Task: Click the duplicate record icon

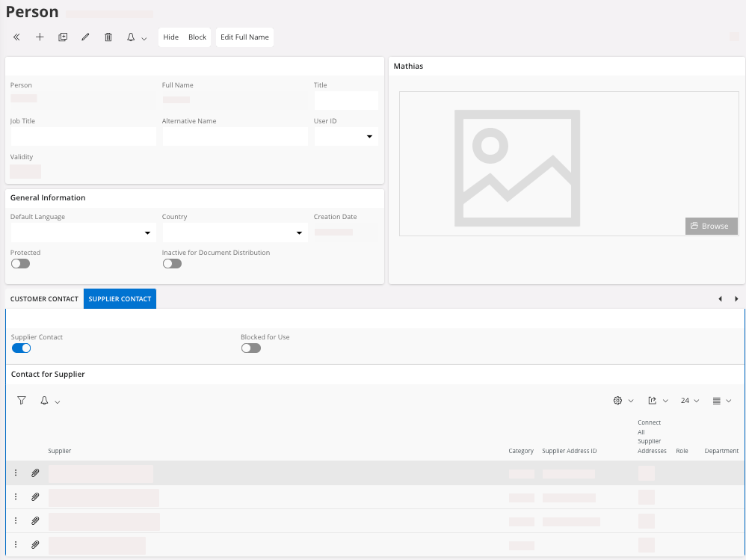Action: [63, 37]
